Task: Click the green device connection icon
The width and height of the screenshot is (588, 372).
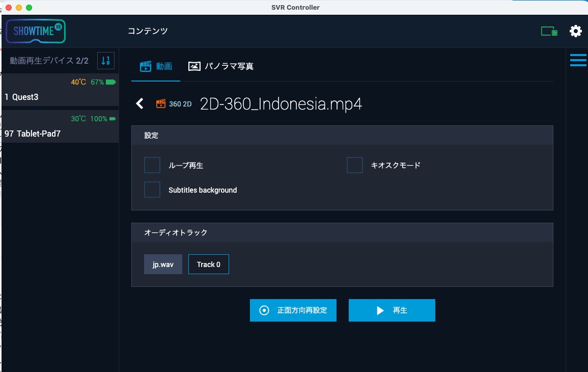Action: (x=549, y=31)
